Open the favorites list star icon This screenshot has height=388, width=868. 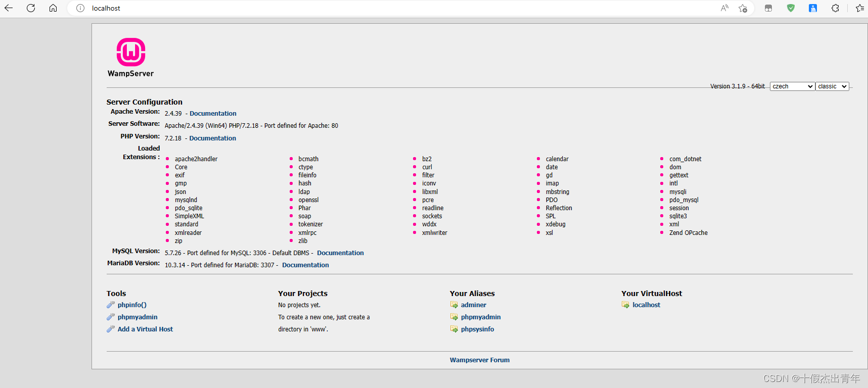[859, 8]
